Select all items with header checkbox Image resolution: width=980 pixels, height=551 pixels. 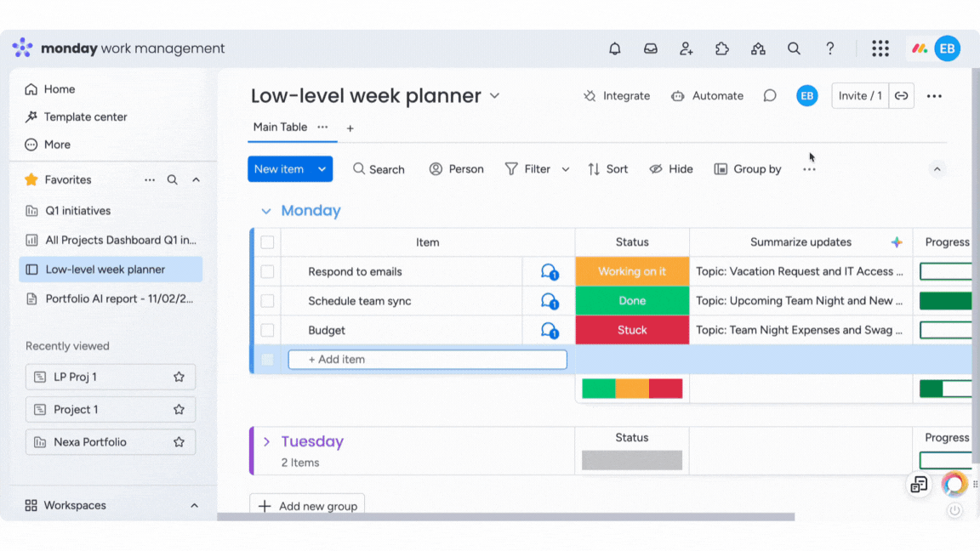(267, 242)
